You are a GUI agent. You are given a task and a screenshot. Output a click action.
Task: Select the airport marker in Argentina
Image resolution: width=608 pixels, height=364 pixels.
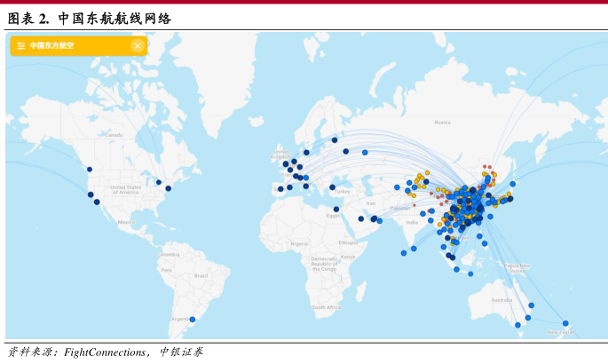[193, 320]
